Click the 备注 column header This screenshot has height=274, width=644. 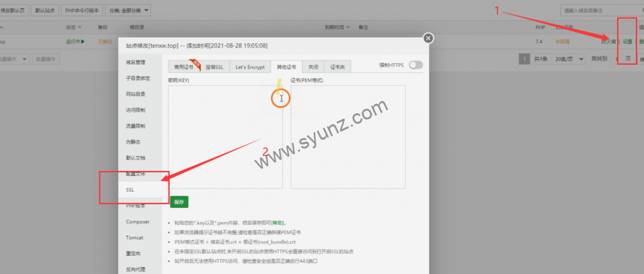[363, 28]
